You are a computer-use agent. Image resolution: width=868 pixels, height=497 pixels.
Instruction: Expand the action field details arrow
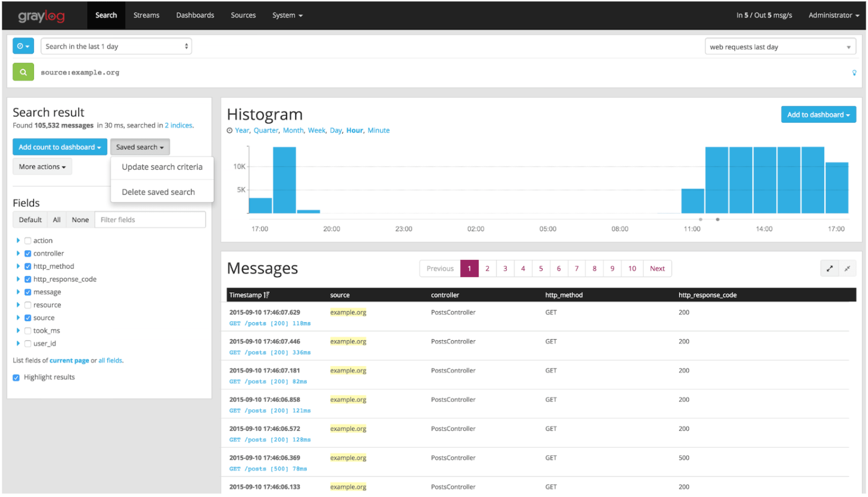pyautogui.click(x=18, y=240)
